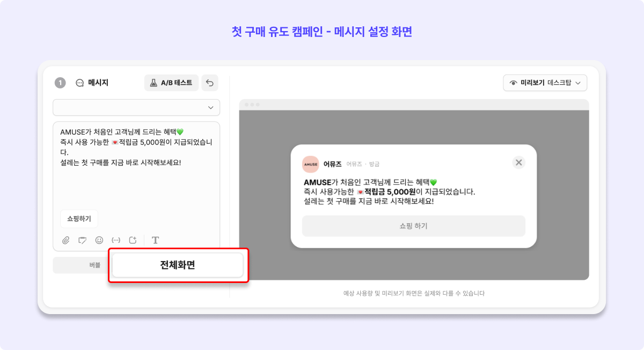Image resolution: width=644 pixels, height=350 pixels.
Task: Click the add button plus-square icon
Action: tap(133, 240)
